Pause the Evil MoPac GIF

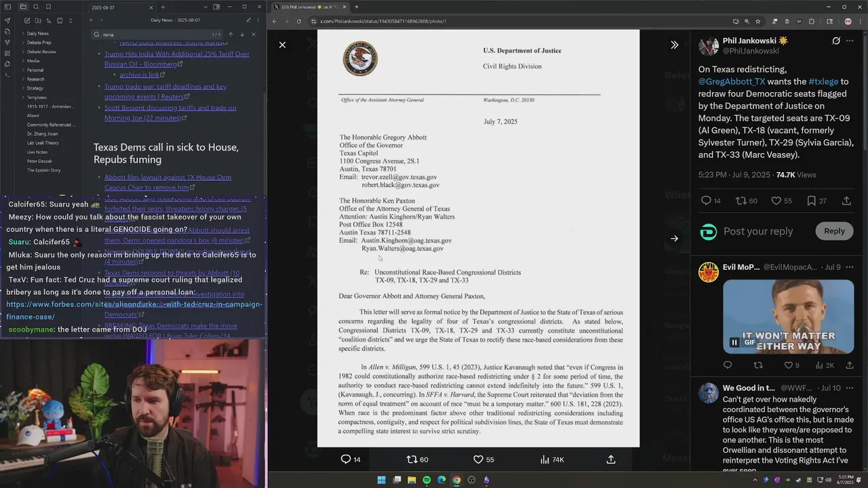pyautogui.click(x=734, y=342)
